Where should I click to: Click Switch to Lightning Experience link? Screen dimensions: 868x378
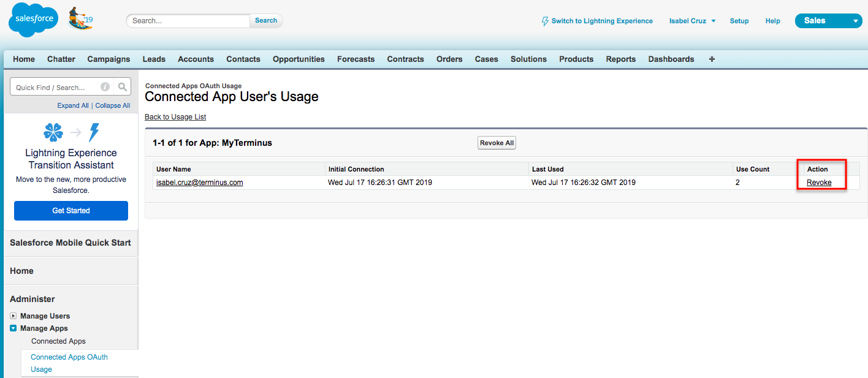(x=602, y=21)
